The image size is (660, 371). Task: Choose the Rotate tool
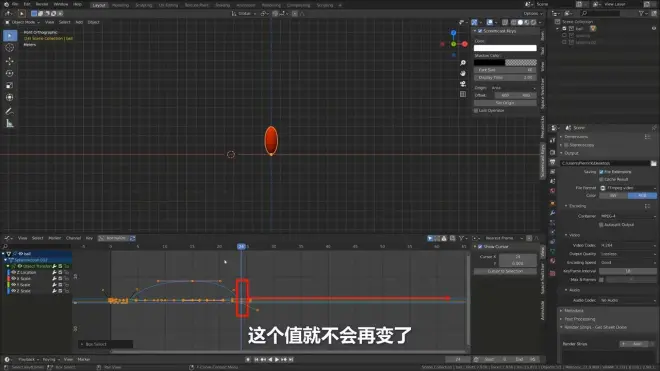tap(10, 73)
